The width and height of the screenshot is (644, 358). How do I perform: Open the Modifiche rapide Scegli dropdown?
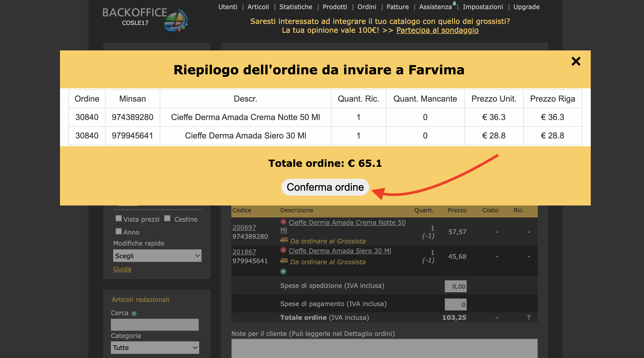click(x=157, y=256)
